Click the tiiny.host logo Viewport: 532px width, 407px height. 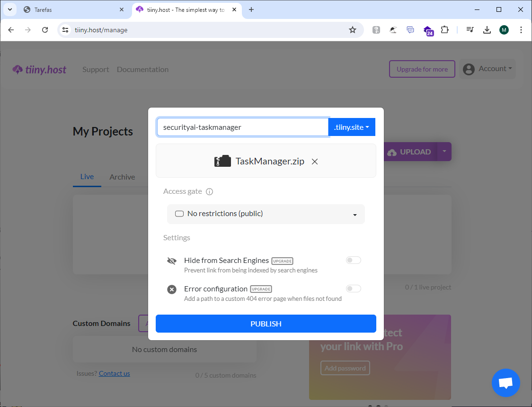tap(39, 70)
